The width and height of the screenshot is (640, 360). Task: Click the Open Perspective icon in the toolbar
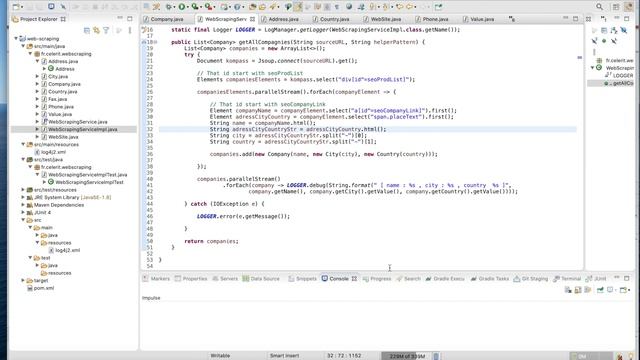[x=616, y=7]
